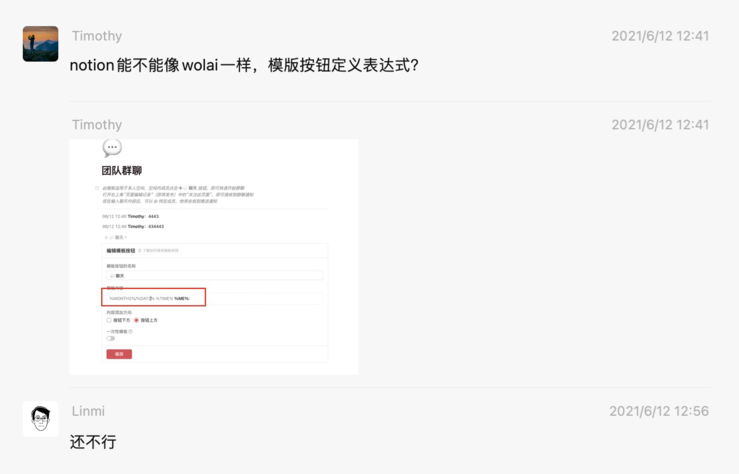Open Timothy's sunset profile avatar
Viewport: 739px width, 474px height.
pos(41,44)
